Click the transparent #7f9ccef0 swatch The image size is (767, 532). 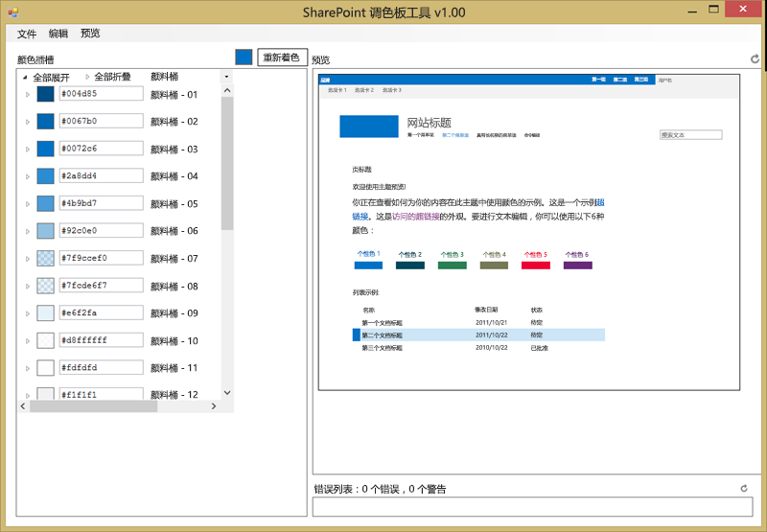point(45,258)
